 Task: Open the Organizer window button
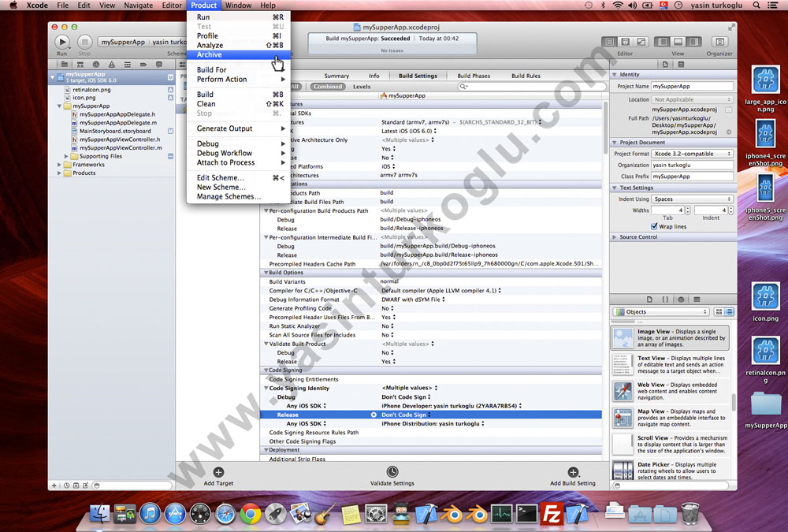pyautogui.click(x=719, y=42)
